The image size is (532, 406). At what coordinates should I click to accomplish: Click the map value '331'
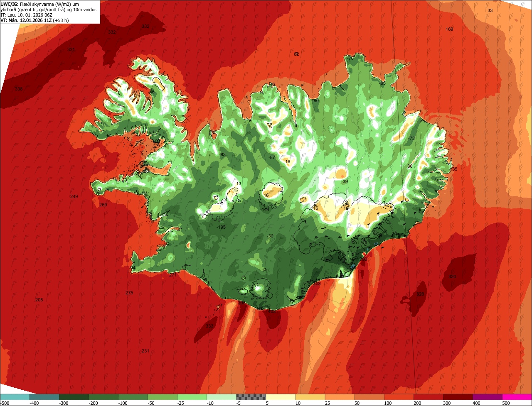click(x=71, y=50)
